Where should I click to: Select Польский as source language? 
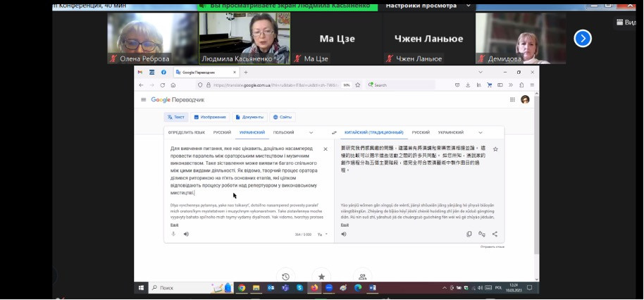point(284,132)
